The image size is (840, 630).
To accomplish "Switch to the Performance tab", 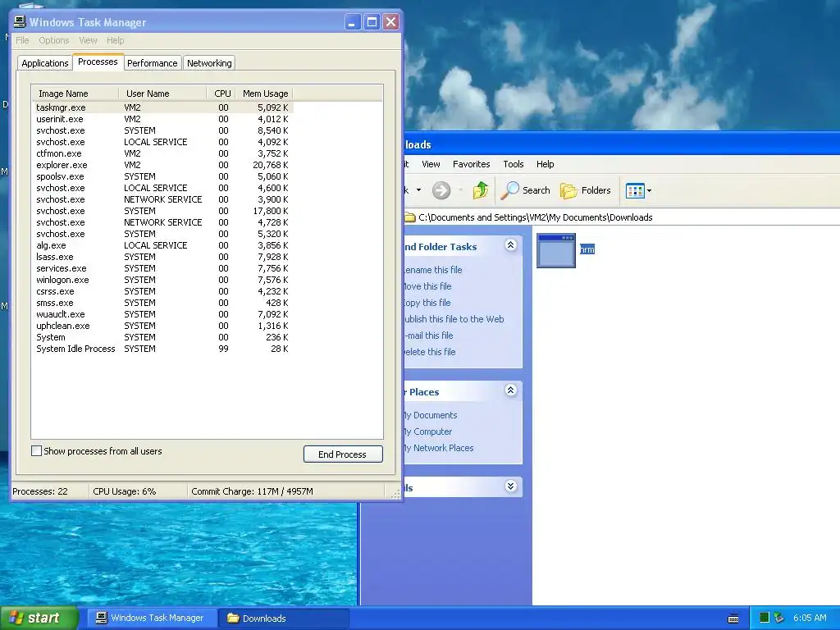I will coord(152,62).
